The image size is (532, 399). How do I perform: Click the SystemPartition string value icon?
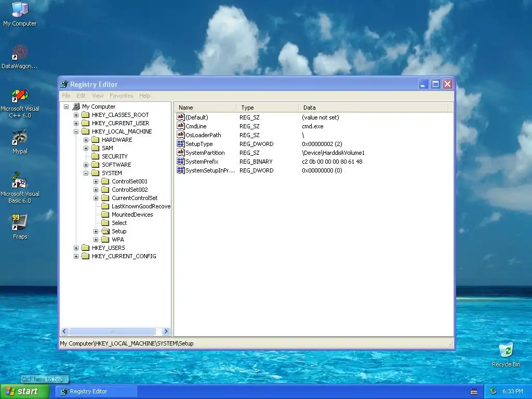tap(180, 152)
